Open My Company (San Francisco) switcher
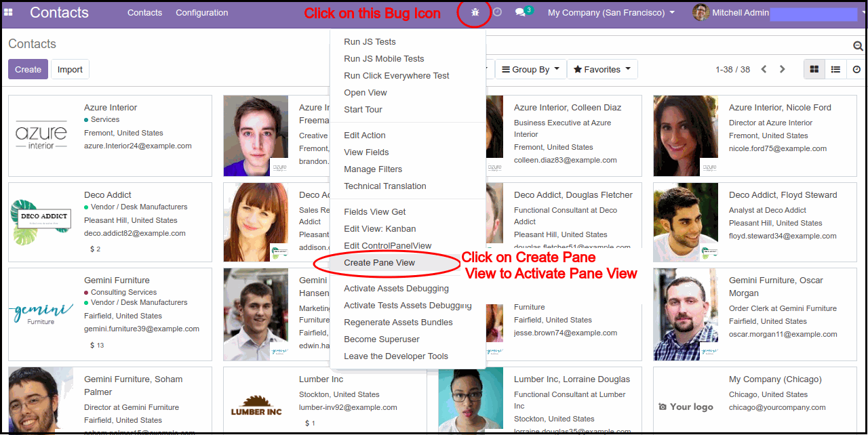Image resolution: width=868 pixels, height=435 pixels. (x=611, y=12)
